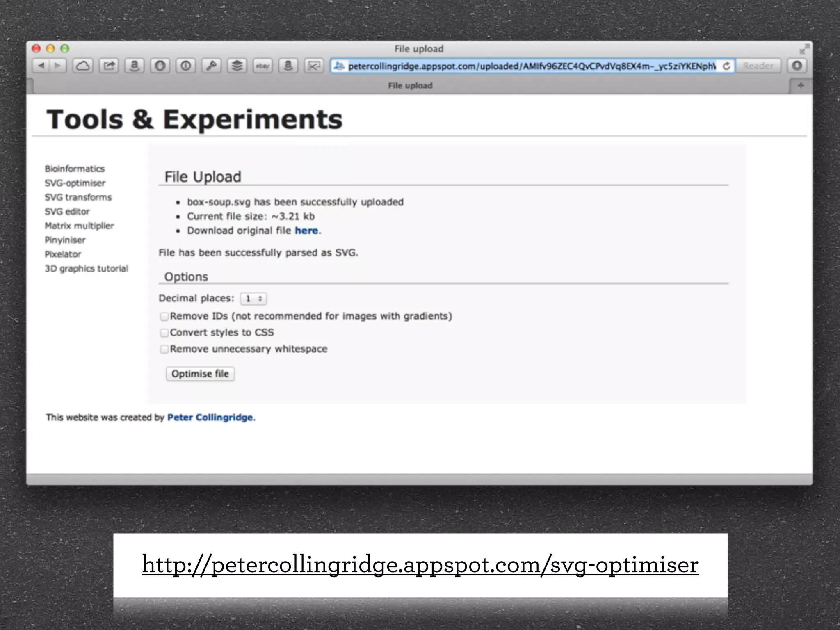Image resolution: width=840 pixels, height=630 pixels.
Task: Tick Remove IDs checkbox
Action: (164, 316)
